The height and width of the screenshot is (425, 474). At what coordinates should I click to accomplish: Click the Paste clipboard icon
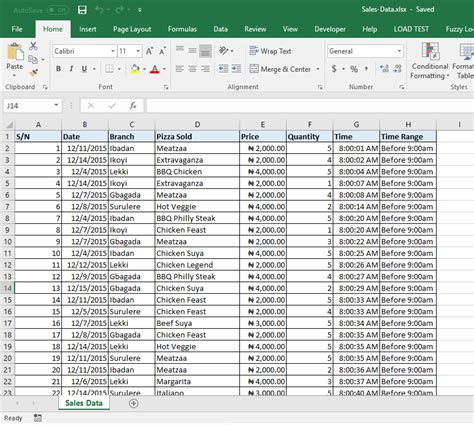pos(15,52)
